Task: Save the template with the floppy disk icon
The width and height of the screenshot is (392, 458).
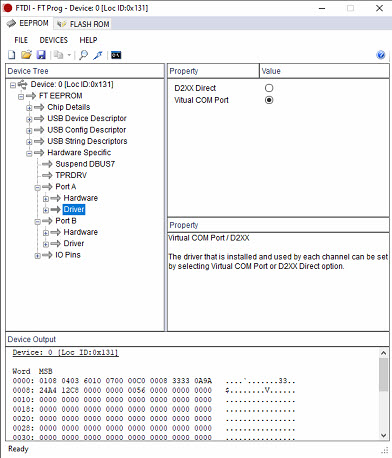Action: pos(41,55)
